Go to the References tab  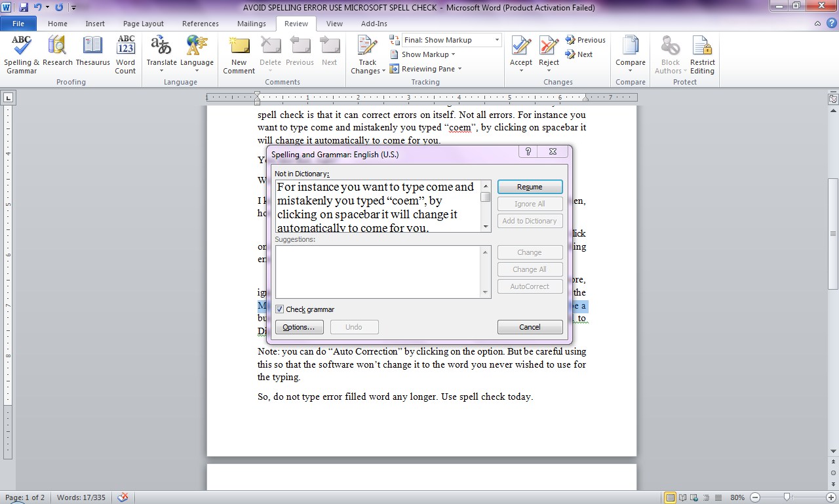pyautogui.click(x=201, y=24)
